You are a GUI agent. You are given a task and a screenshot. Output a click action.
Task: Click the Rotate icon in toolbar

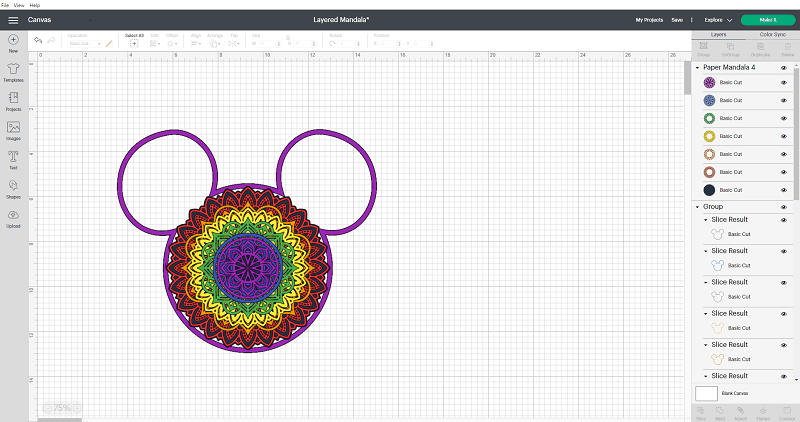click(333, 44)
